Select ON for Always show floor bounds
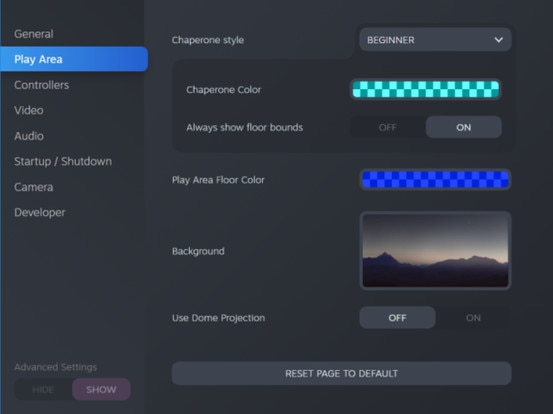The height and width of the screenshot is (414, 553). pyautogui.click(x=463, y=127)
